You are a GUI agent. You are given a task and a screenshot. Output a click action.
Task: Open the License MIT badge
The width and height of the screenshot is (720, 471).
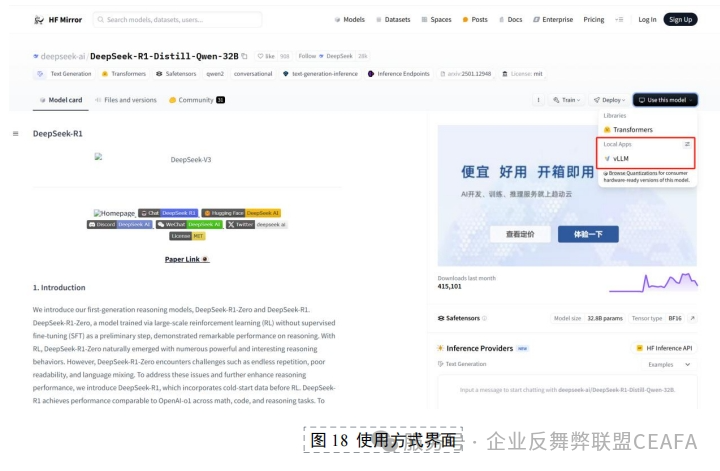[187, 236]
